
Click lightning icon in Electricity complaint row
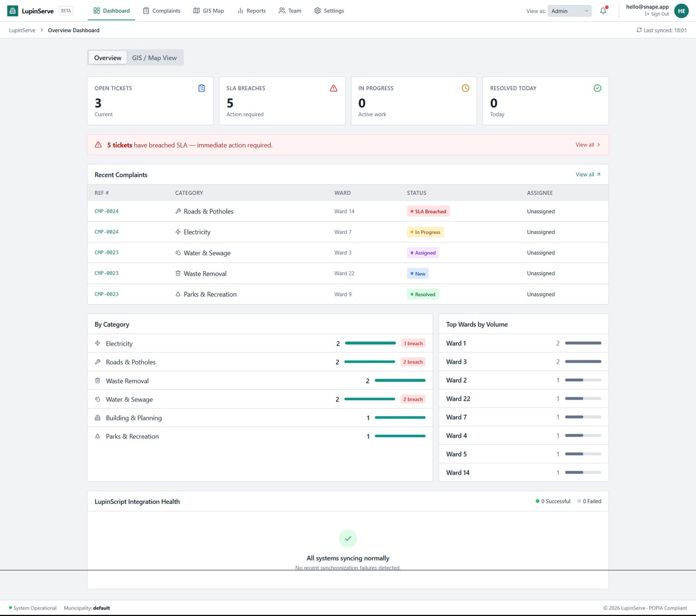pyautogui.click(x=178, y=232)
